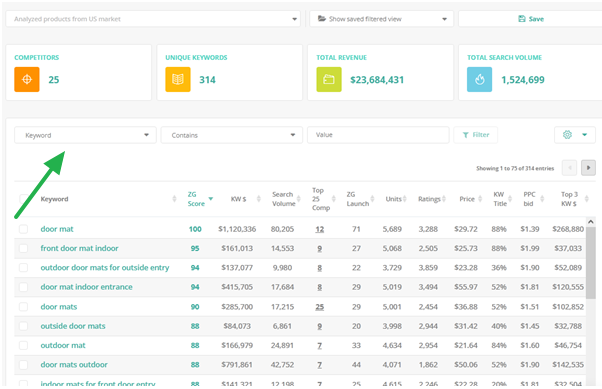Screen dimensions: 602x389
Task: Click the Save button
Action: 531,19
